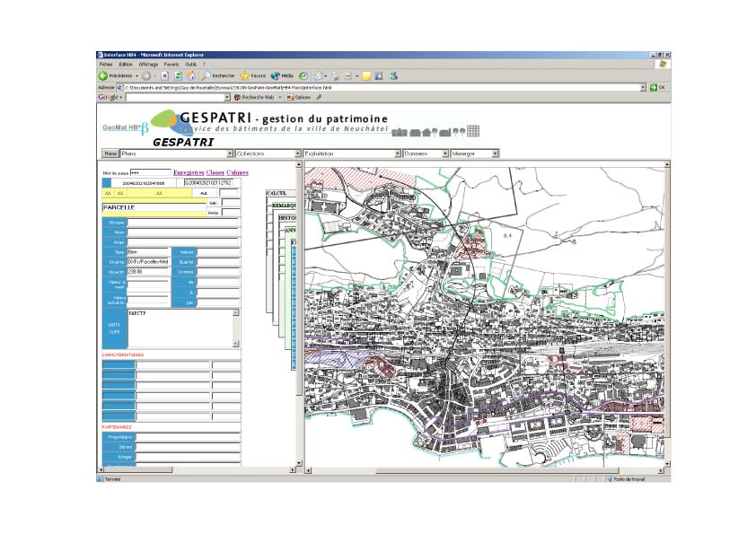Click the Refresh page icon
Viewport: 756px width, 534px height.
tap(178, 75)
